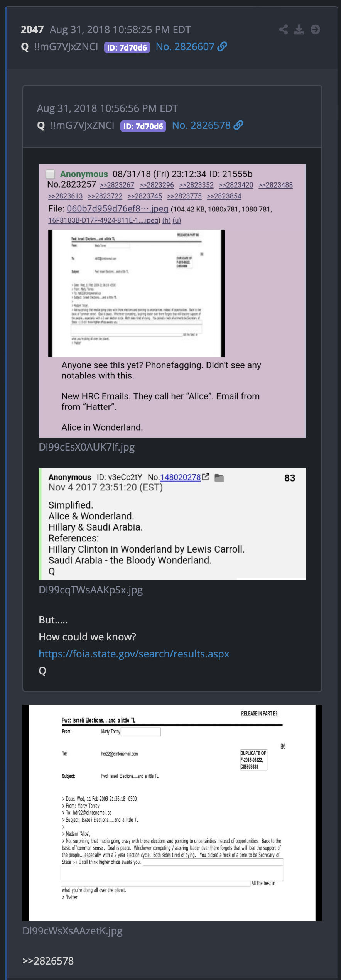
Task: Click the 148020278 post number link
Action: point(181,477)
